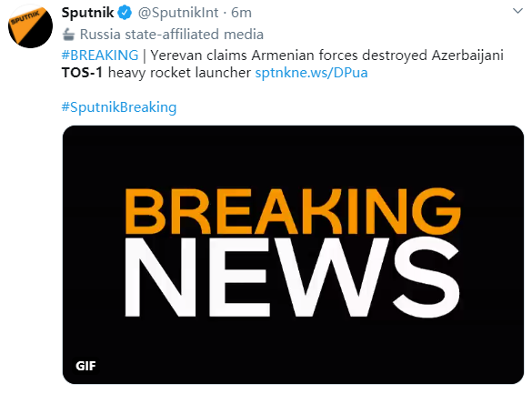Click 'Armenian forces destroyed' in tweet text
The height and width of the screenshot is (394, 532).
(x=339, y=56)
